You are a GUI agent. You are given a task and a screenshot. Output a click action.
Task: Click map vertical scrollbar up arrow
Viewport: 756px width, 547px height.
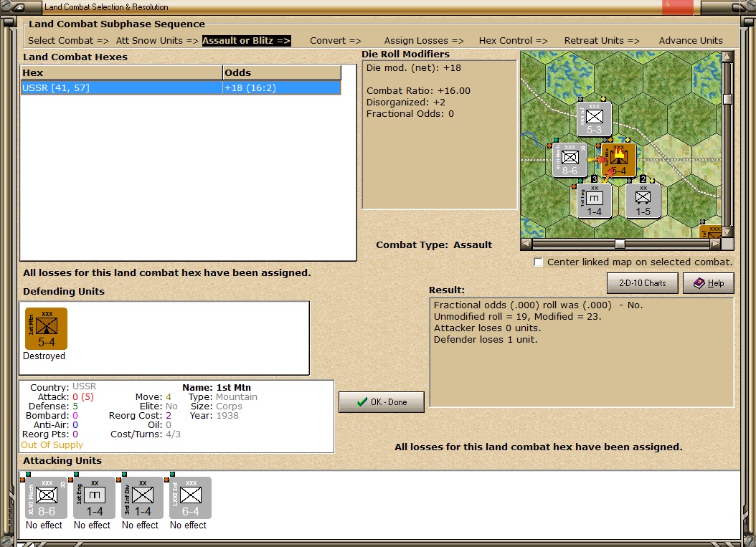pyautogui.click(x=727, y=57)
